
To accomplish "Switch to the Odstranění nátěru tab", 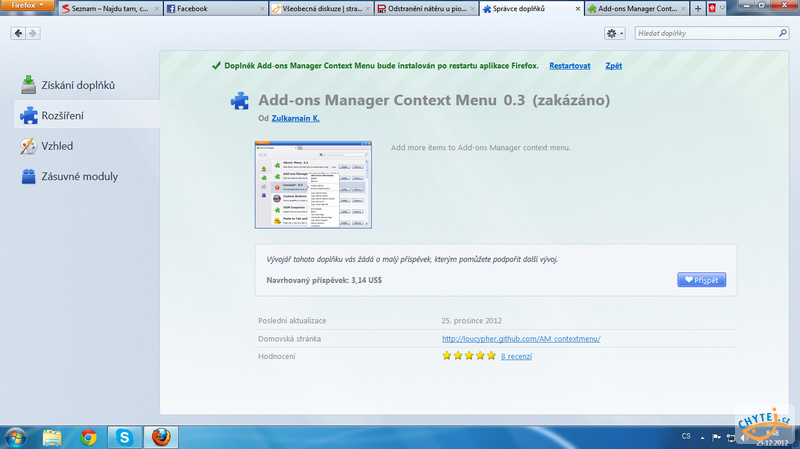I will 427,9.
